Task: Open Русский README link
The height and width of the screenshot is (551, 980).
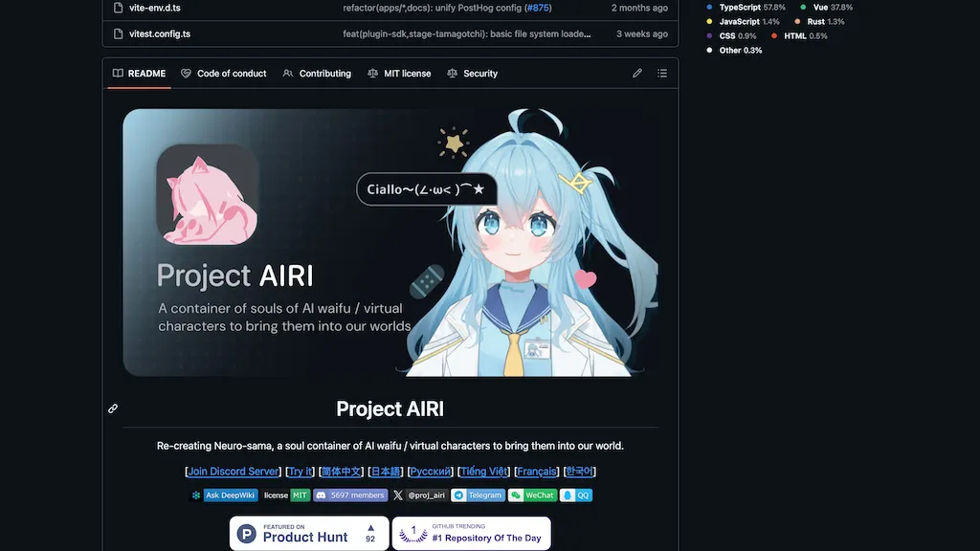Action: (x=430, y=472)
